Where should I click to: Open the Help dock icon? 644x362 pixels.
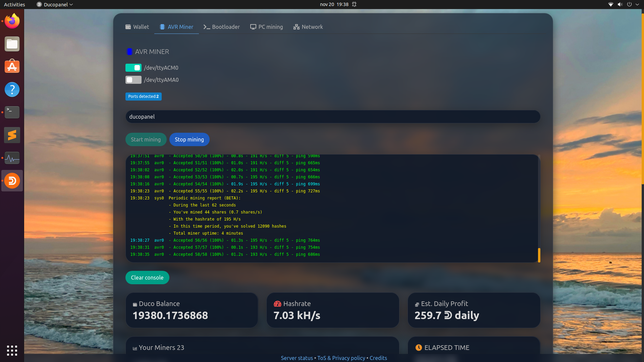(x=12, y=89)
